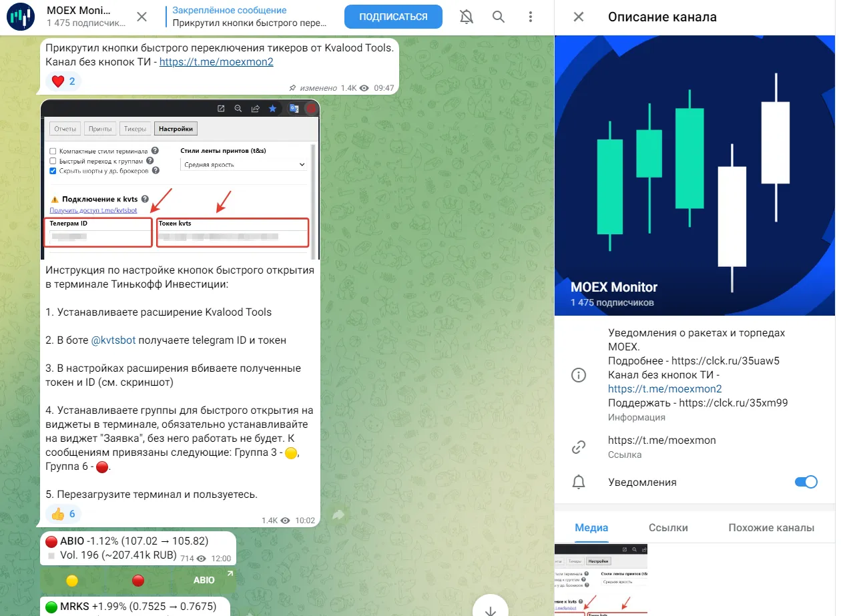
Task: Switch to the Ссылки tab
Action: (x=668, y=527)
